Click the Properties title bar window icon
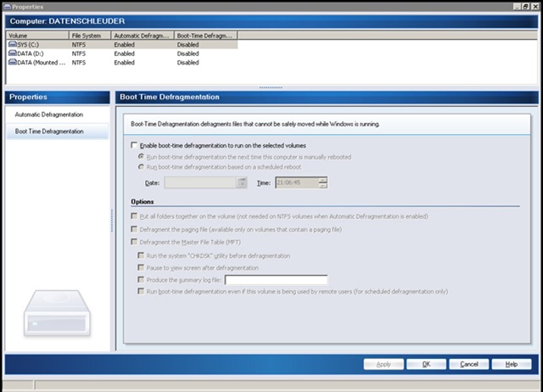 [x=7, y=7]
